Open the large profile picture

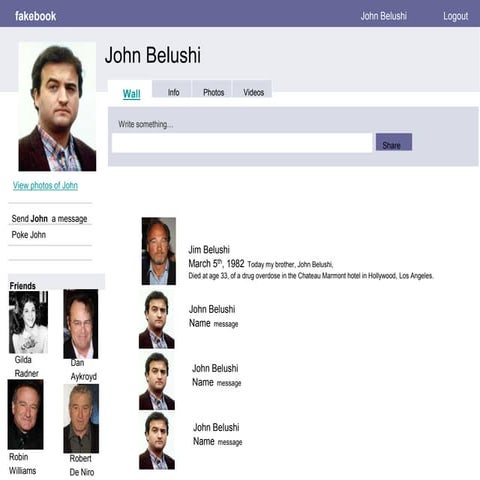(57, 107)
